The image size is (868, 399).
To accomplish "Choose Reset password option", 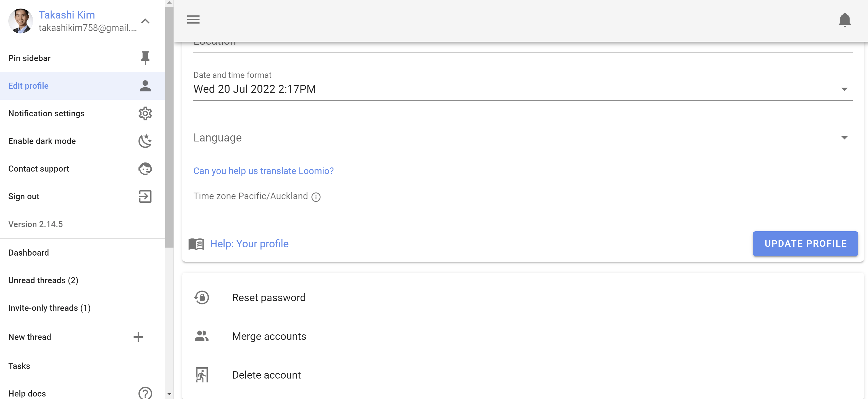I will click(269, 298).
